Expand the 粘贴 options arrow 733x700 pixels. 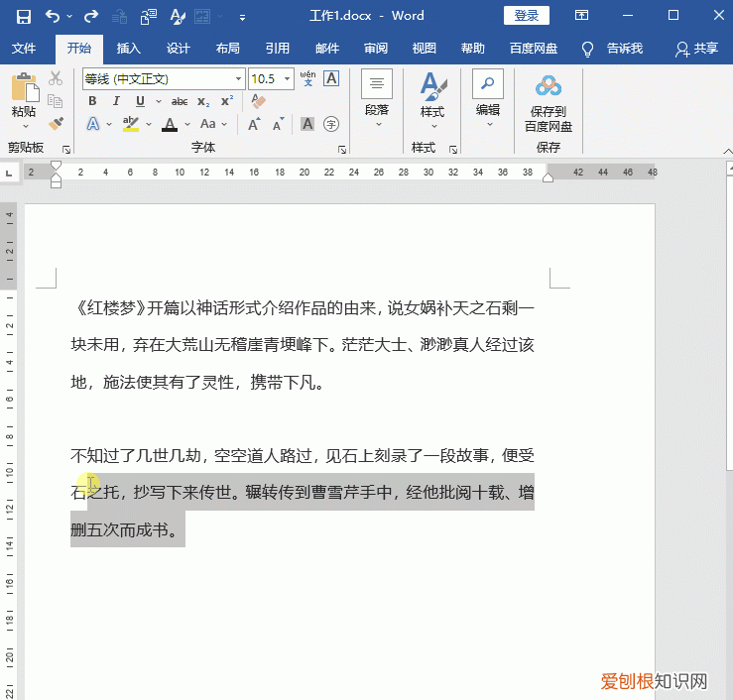coord(25,126)
